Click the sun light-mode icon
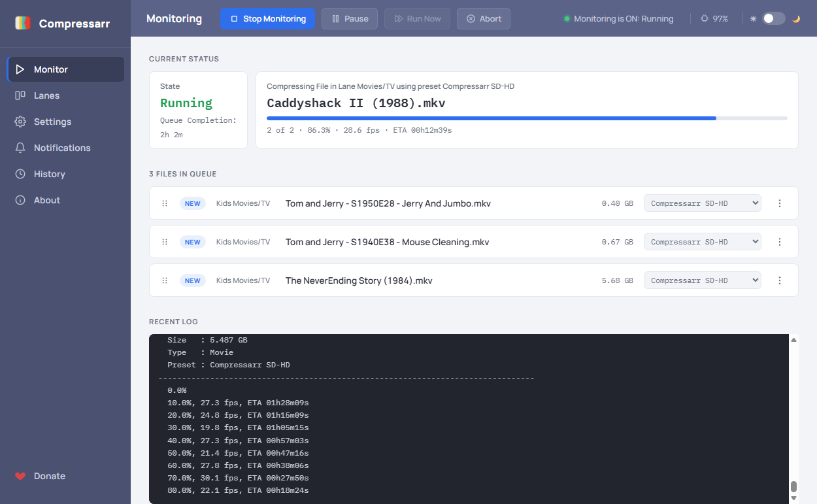Image resolution: width=817 pixels, height=504 pixels. 753,19
